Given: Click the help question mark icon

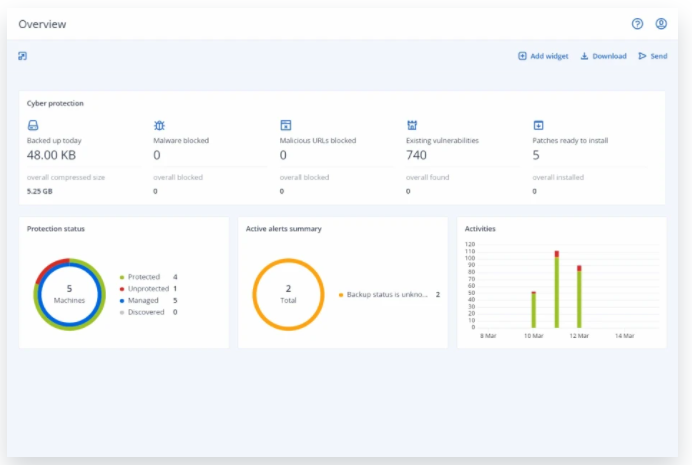Looking at the screenshot, I should (637, 23).
